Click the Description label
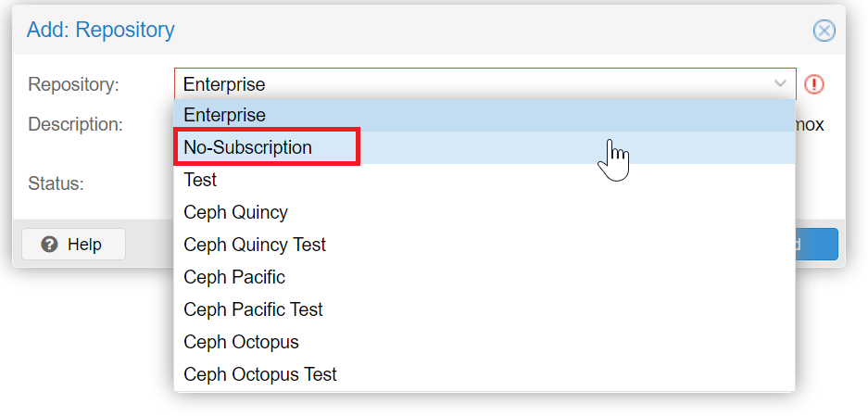Image resolution: width=868 pixels, height=416 pixels. click(75, 125)
